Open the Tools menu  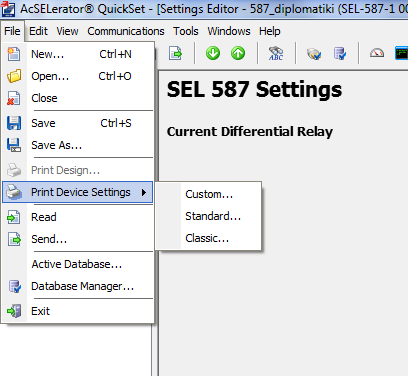coord(186,31)
